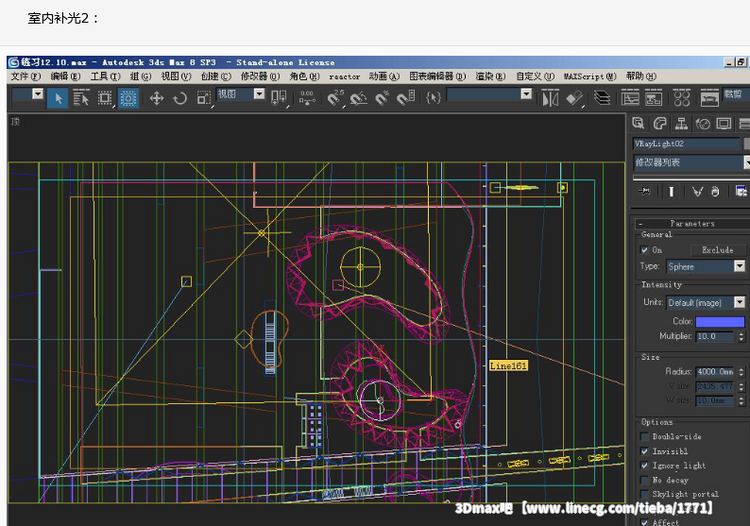Open the 修改器列表 modifier list dropdown
Viewport: 750px width, 526px height.
point(692,163)
